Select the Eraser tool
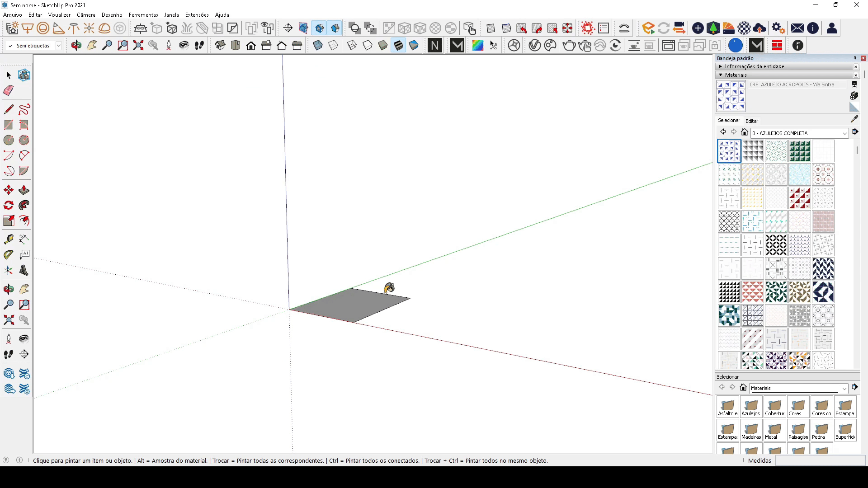This screenshot has width=868, height=488. coord(8,90)
